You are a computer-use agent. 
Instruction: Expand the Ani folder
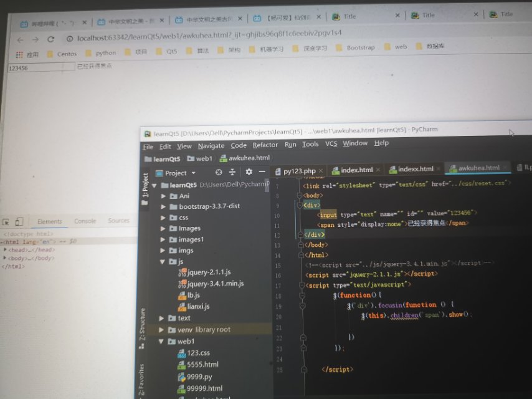[163, 196]
